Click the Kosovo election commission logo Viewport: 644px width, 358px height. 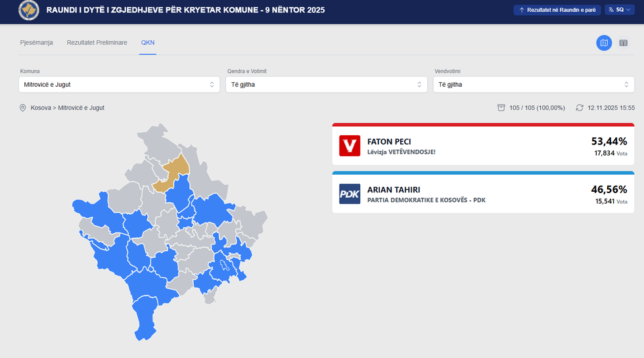(x=28, y=11)
